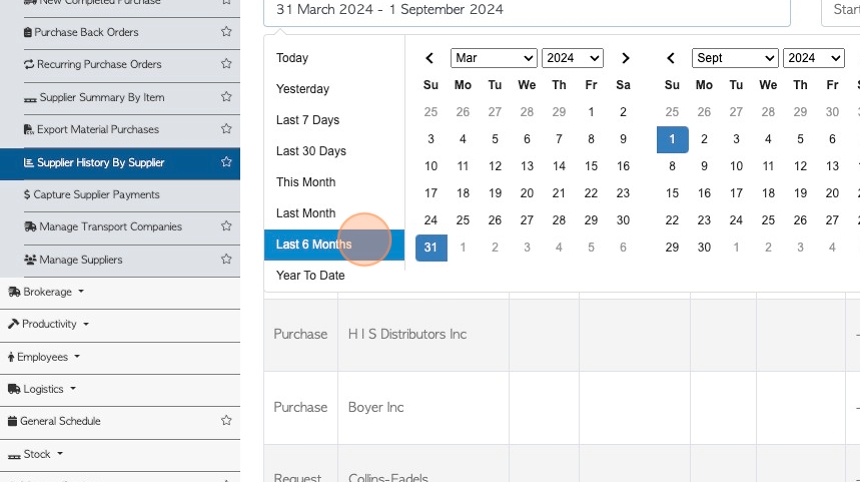Pick 30 in the September calendar
Screen dimensions: 860x482
704,247
